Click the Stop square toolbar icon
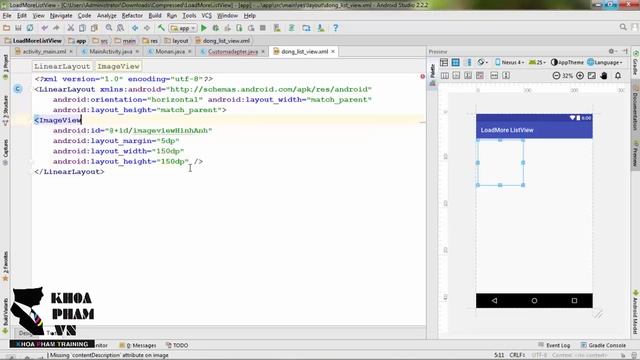The height and width of the screenshot is (360, 640). (263, 28)
